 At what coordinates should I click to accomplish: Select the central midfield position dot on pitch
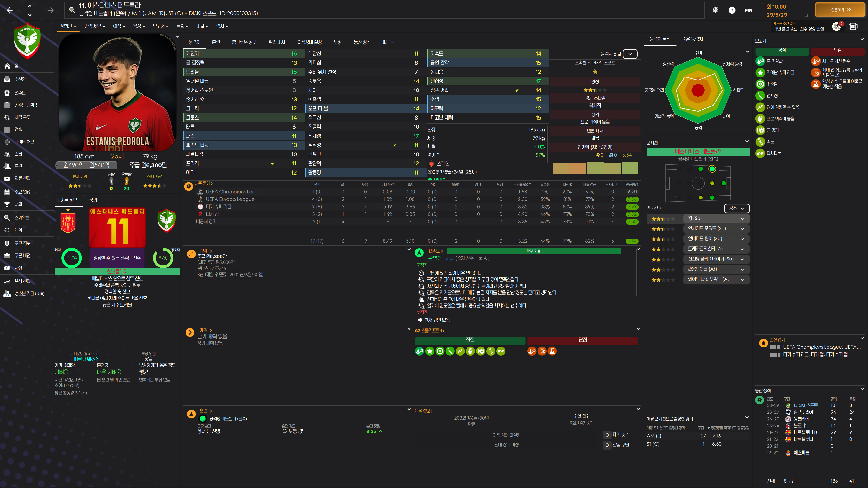[712, 183]
